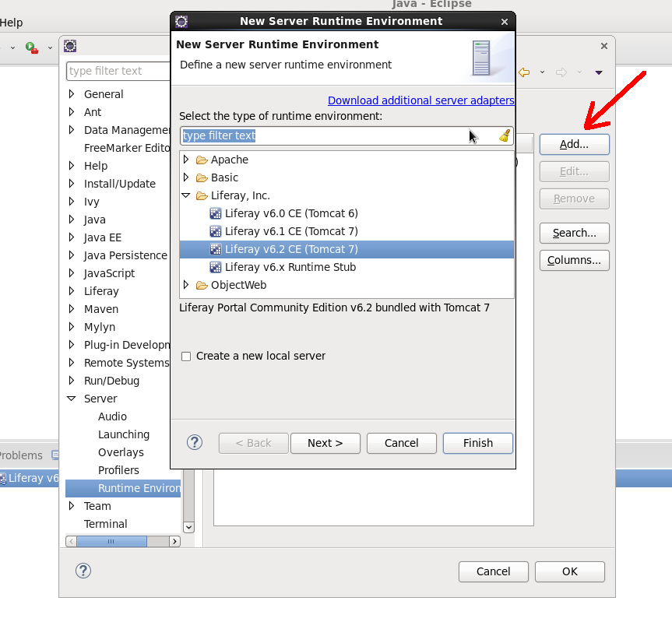Click the forward arrow navigation icon in Preferences
The height and width of the screenshot is (622, 672).
[x=561, y=72]
